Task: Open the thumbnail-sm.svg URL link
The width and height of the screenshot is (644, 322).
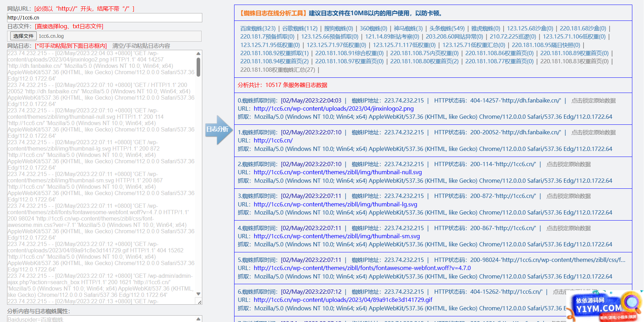Action: pyautogui.click(x=337, y=236)
